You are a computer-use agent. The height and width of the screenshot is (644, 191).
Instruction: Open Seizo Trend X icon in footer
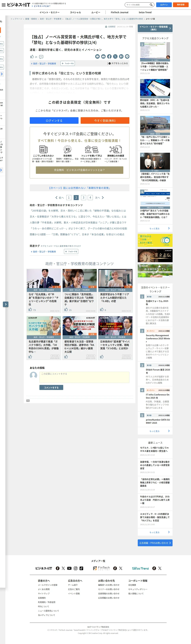(160, 568)
